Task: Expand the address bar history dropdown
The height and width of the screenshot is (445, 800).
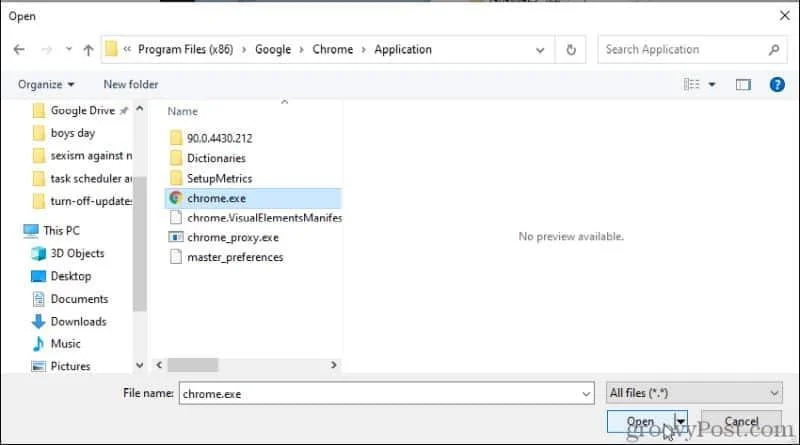Action: click(540, 50)
